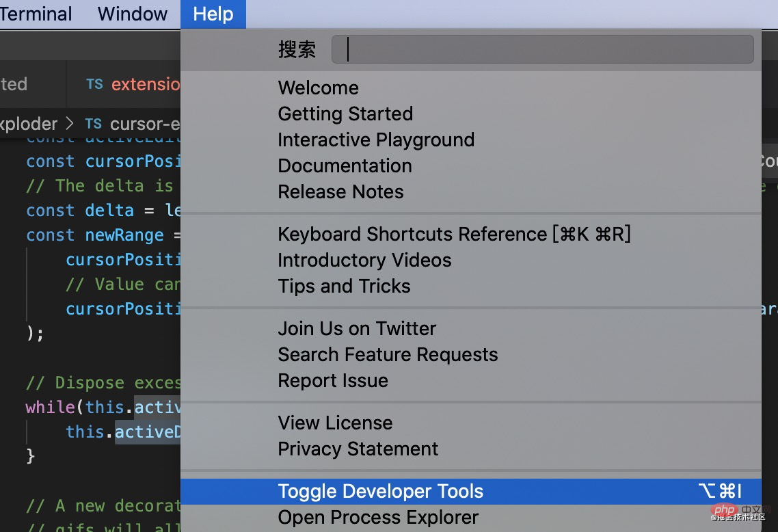Choose Introductory Videos menu entry

coord(364,260)
